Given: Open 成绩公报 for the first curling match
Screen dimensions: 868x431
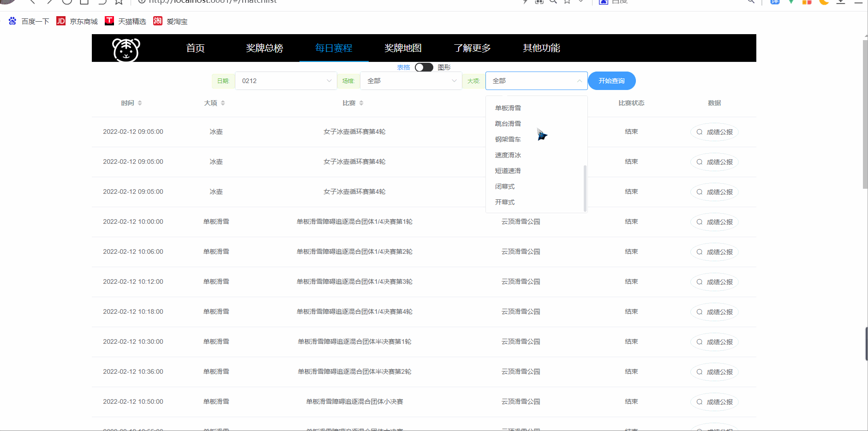Looking at the screenshot, I should pyautogui.click(x=714, y=132).
